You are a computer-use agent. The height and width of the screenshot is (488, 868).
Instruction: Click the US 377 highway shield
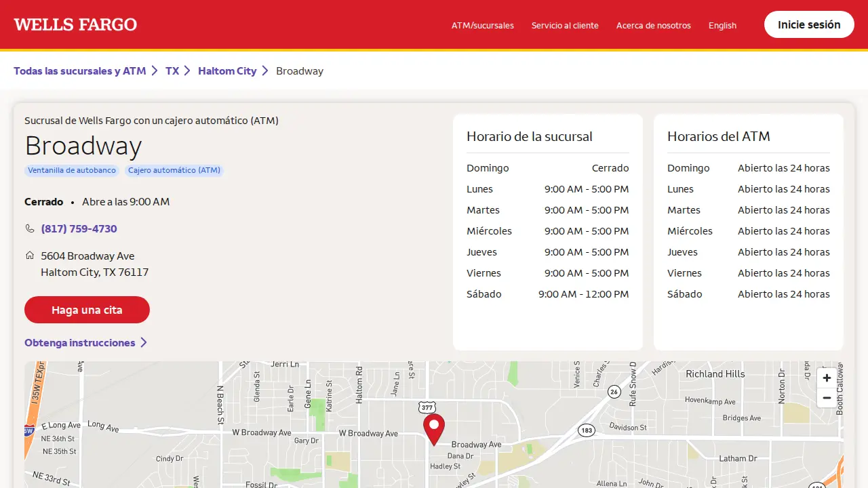427,407
